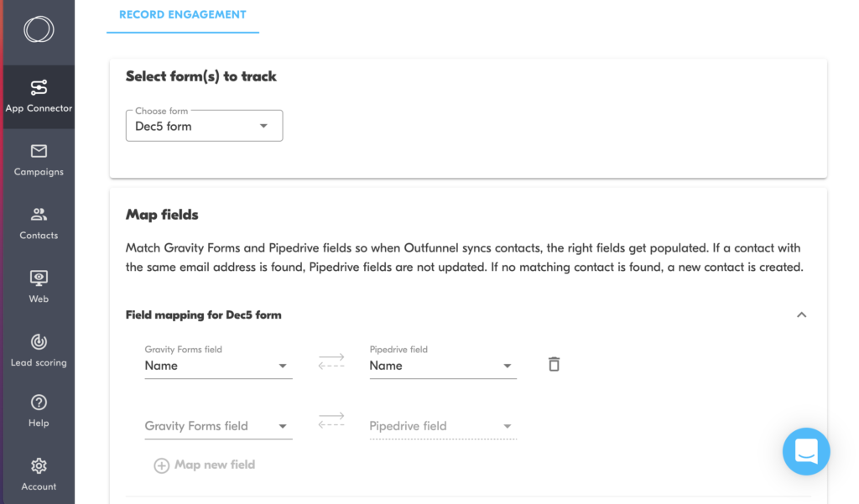Open Web tracking in the sidebar
Viewport: 859px width, 504px height.
click(x=39, y=287)
